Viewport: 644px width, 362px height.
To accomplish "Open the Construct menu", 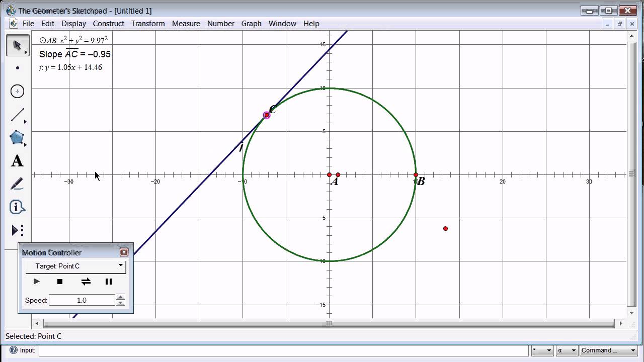I will tap(109, 24).
